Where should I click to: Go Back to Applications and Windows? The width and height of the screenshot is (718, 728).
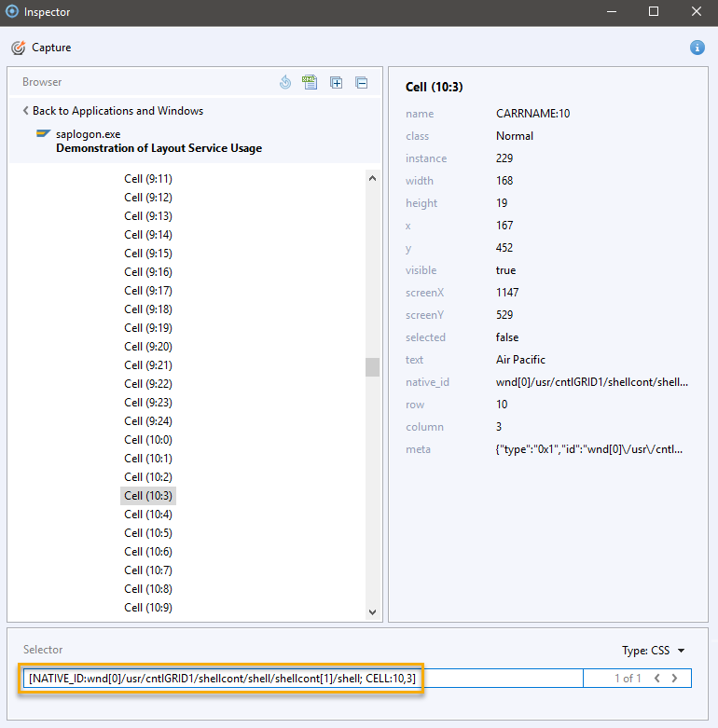pyautogui.click(x=113, y=111)
